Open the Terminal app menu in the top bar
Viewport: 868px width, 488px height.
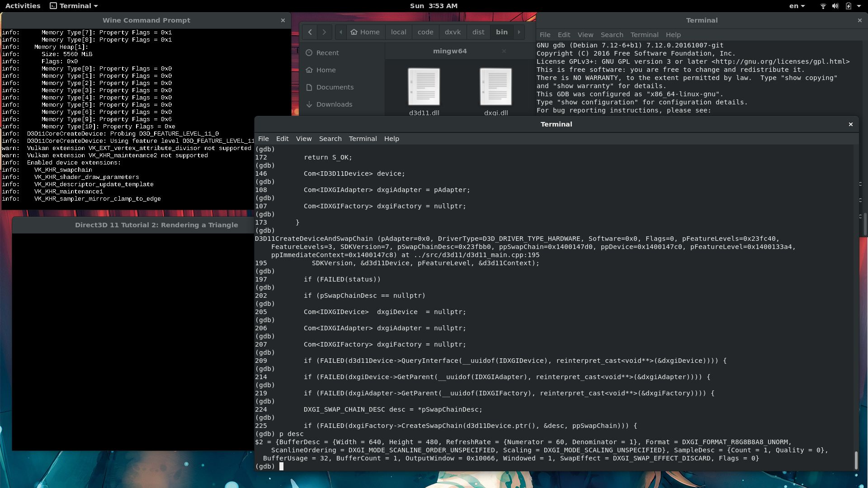(x=73, y=6)
